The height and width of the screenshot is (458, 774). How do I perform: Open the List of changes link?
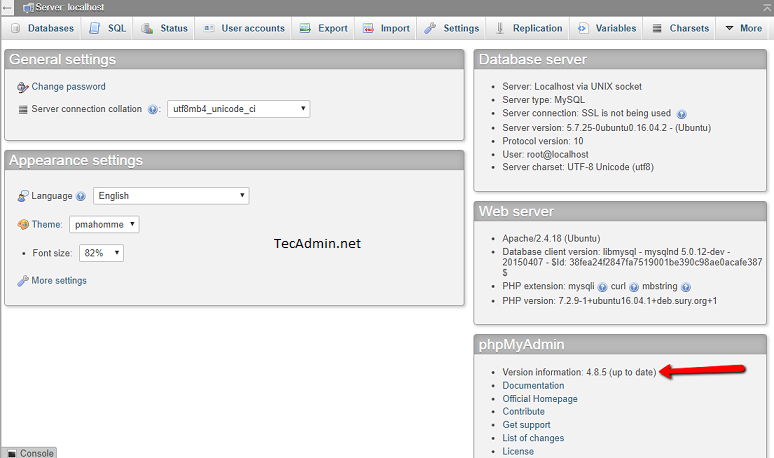coord(533,438)
